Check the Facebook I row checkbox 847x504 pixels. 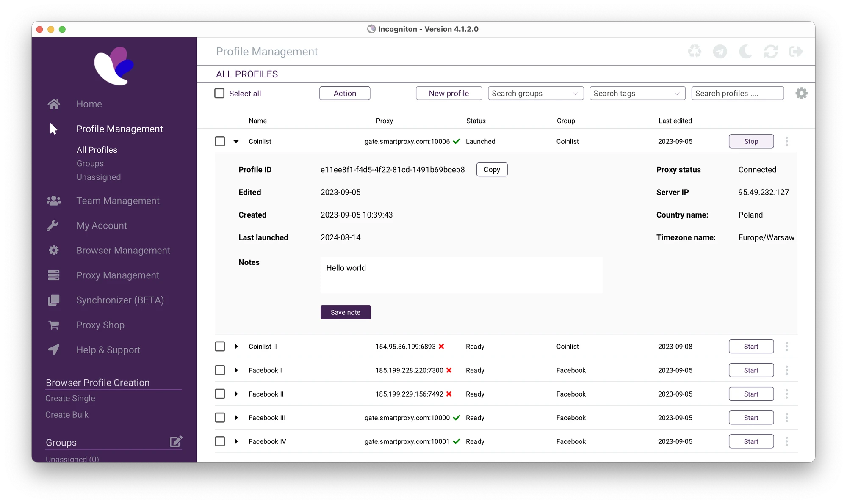(220, 370)
